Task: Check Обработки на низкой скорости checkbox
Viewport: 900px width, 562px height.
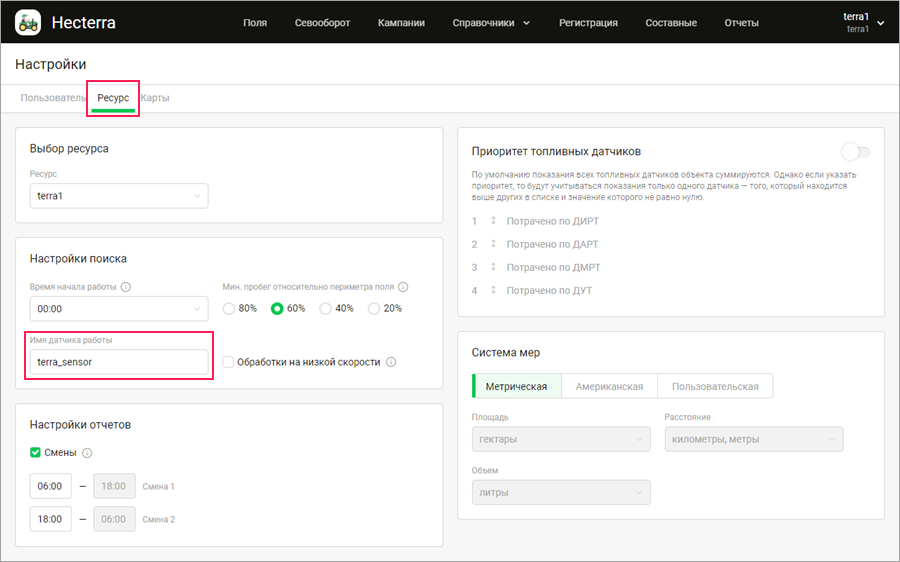Action: point(228,362)
